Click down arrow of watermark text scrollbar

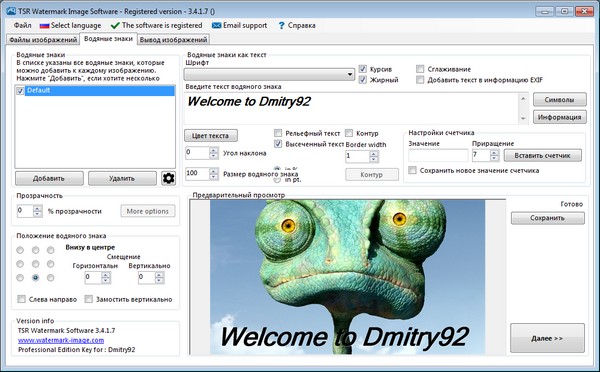pyautogui.click(x=523, y=119)
